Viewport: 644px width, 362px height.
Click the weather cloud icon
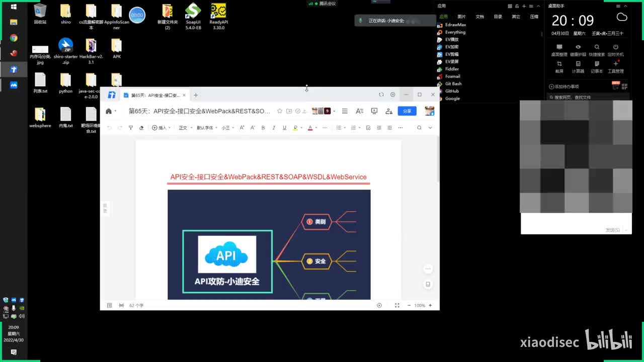point(622,17)
